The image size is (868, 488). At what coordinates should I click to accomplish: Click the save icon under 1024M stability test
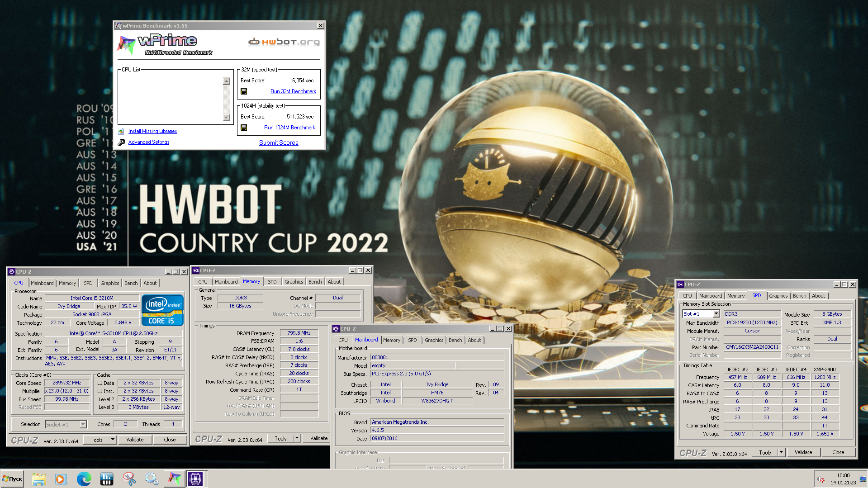pyautogui.click(x=244, y=128)
